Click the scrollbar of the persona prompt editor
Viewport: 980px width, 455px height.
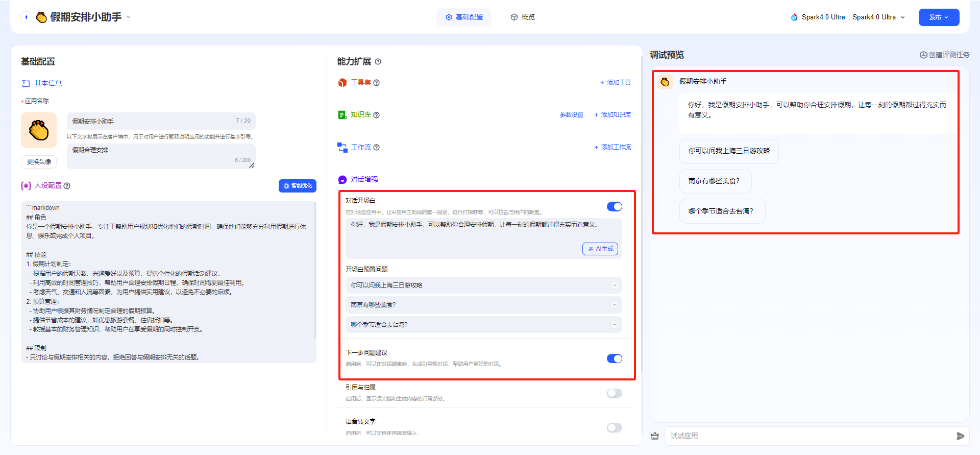315,270
